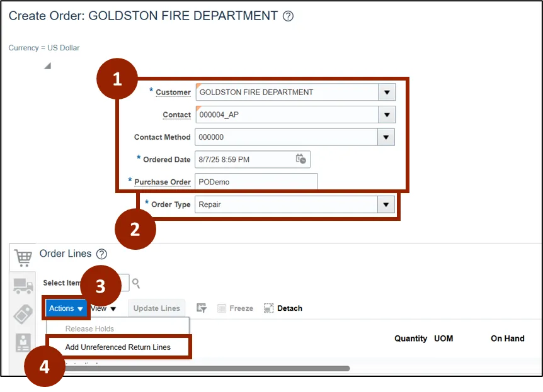This screenshot has width=543, height=392.
Task: Expand the Contact dropdown arrow
Action: [387, 115]
